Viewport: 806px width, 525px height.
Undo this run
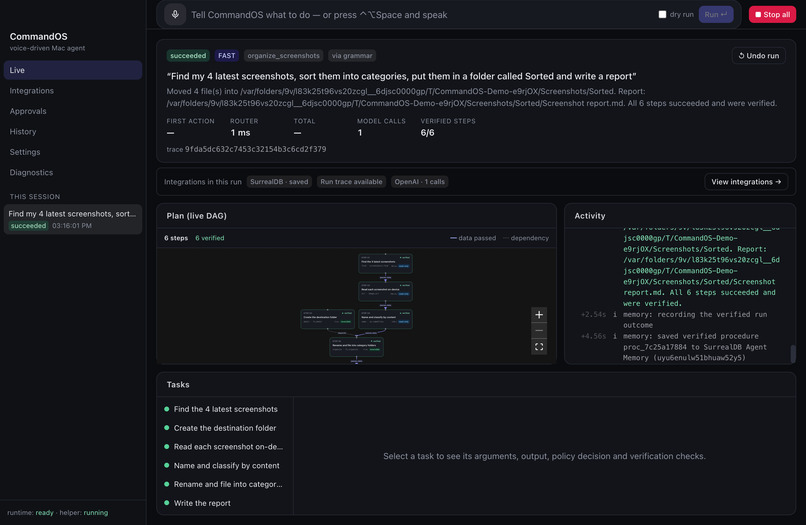pyautogui.click(x=758, y=56)
